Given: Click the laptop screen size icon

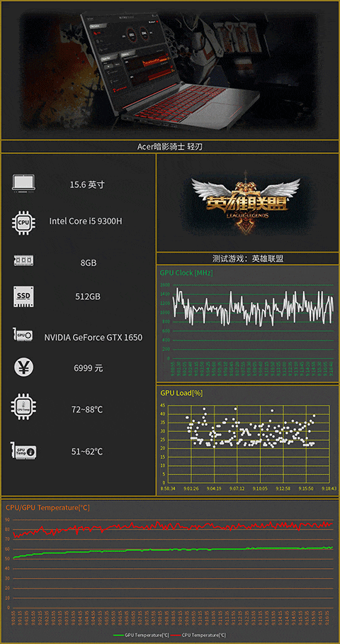Looking at the screenshot, I should [x=23, y=183].
